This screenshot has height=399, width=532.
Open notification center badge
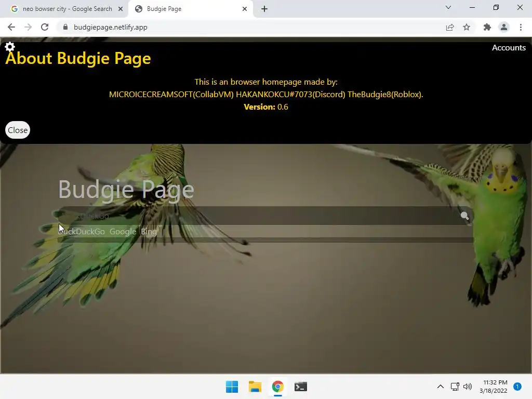click(x=517, y=387)
